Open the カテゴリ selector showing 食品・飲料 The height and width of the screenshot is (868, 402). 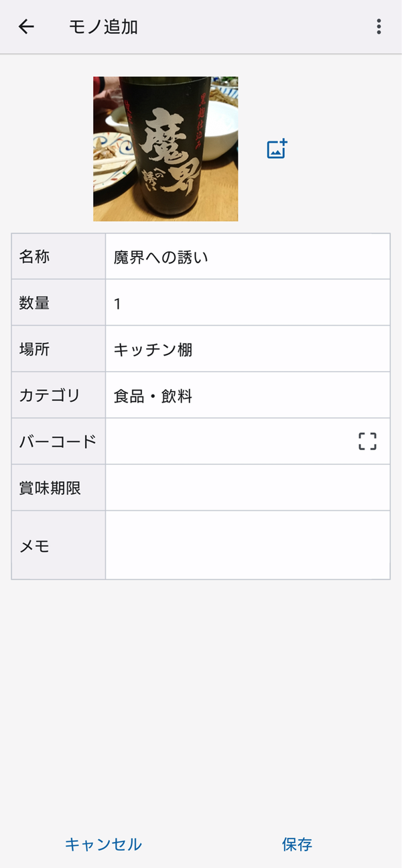pos(247,395)
